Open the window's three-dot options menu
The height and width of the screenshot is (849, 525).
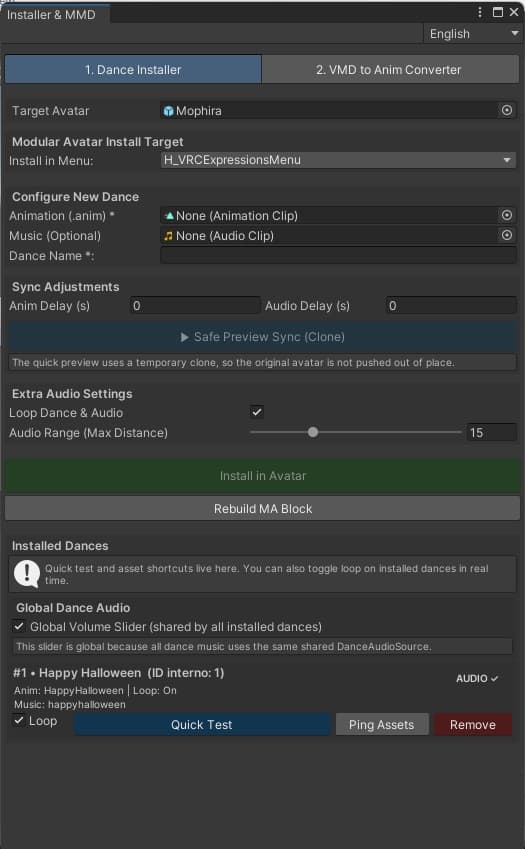tap(480, 12)
